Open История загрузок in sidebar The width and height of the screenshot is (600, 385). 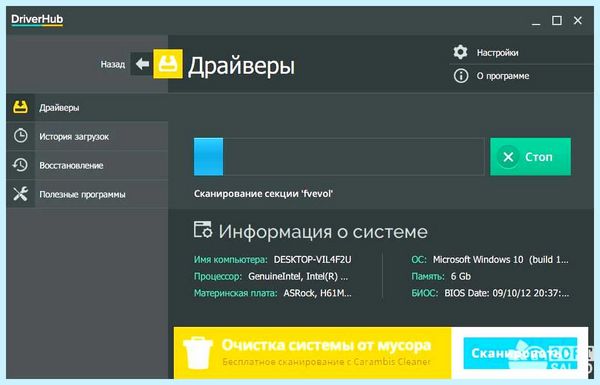(x=87, y=136)
